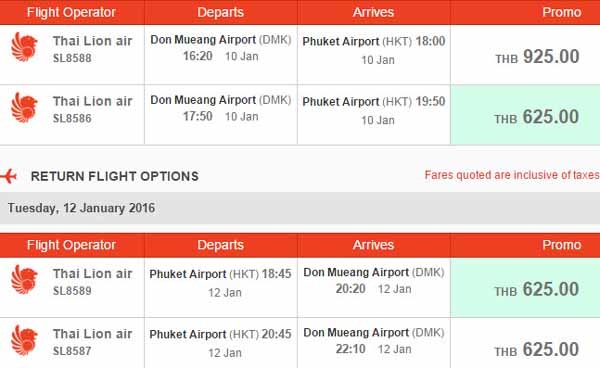This screenshot has width=600, height=368.
Task: Click the Flight Operator header in outbound table
Action: click(72, 12)
